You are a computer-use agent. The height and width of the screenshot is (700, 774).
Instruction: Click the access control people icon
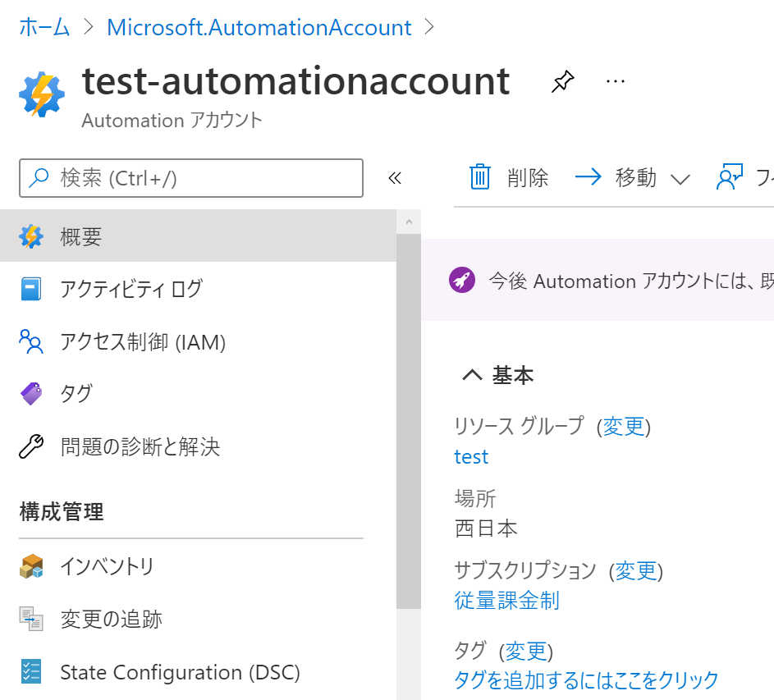click(x=31, y=341)
